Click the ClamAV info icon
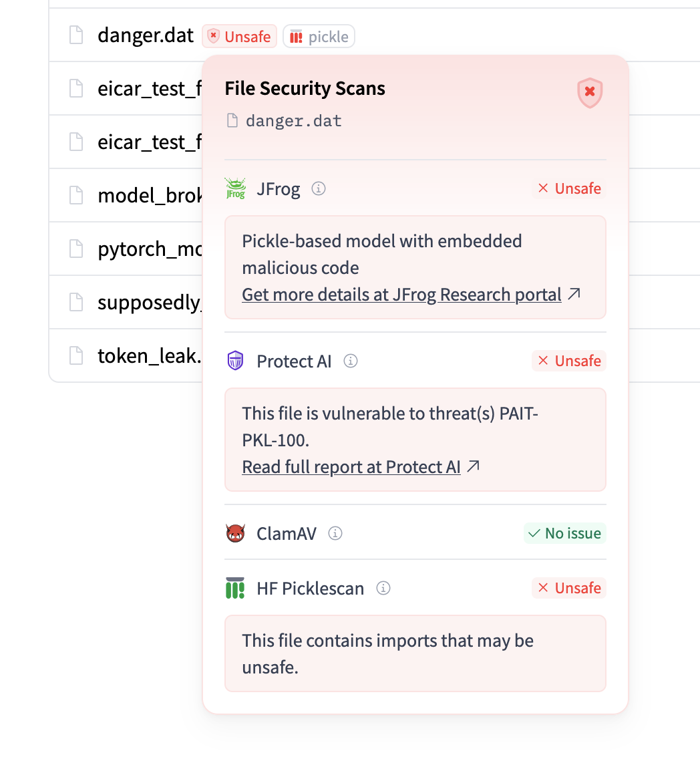This screenshot has height=763, width=700. click(335, 534)
